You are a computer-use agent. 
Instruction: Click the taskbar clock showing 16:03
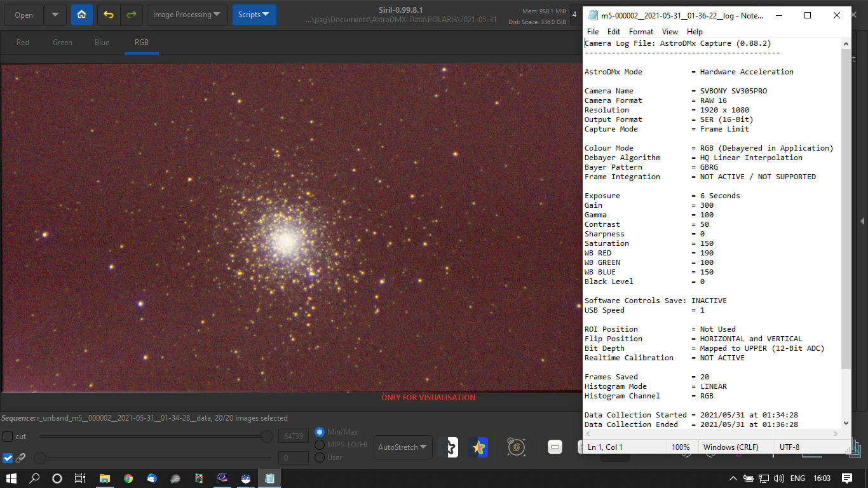pos(822,478)
